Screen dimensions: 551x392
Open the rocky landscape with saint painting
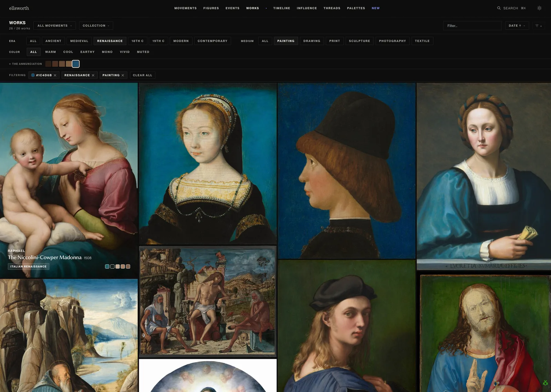[x=69, y=336]
